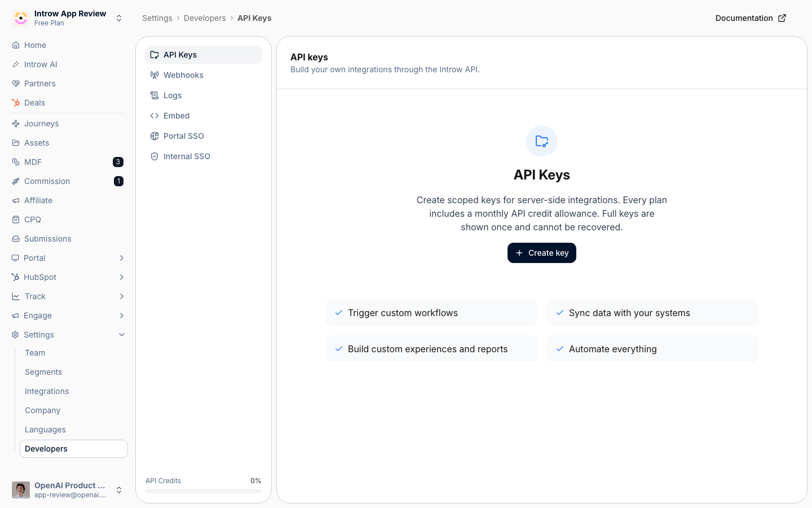
Task: Click the Journeys icon in the sidebar
Action: coord(16,124)
